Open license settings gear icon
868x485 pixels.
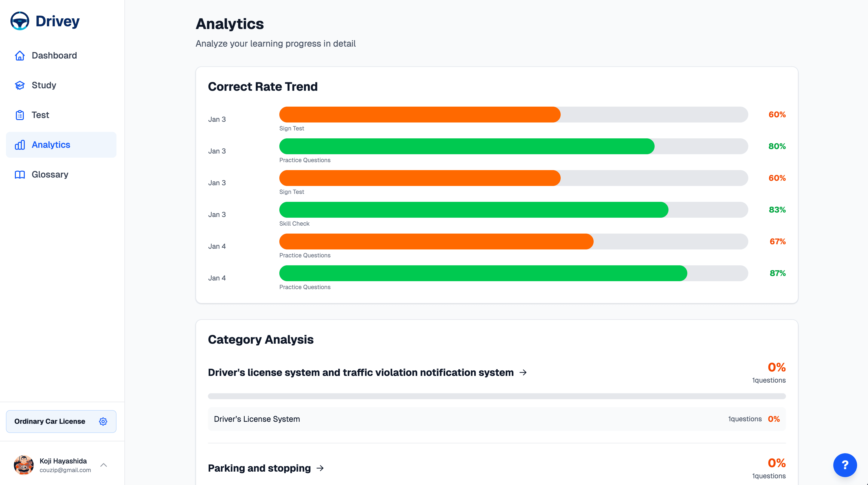(103, 421)
